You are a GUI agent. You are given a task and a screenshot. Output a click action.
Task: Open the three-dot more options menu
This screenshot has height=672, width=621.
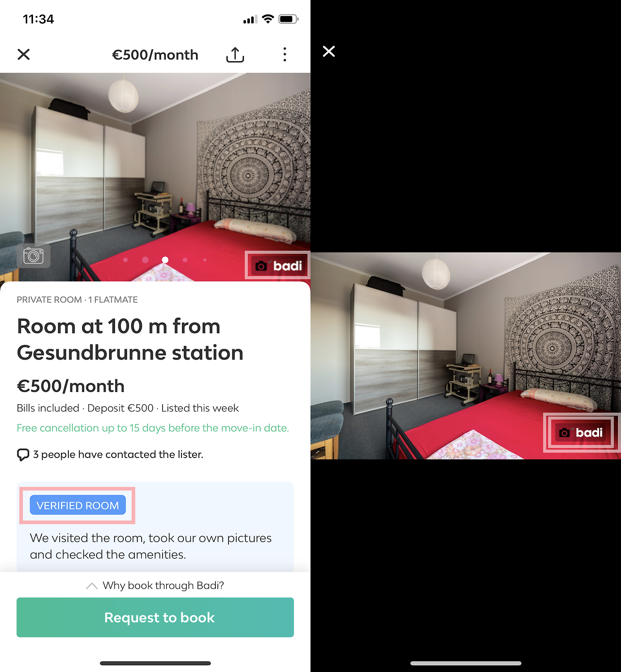point(285,54)
